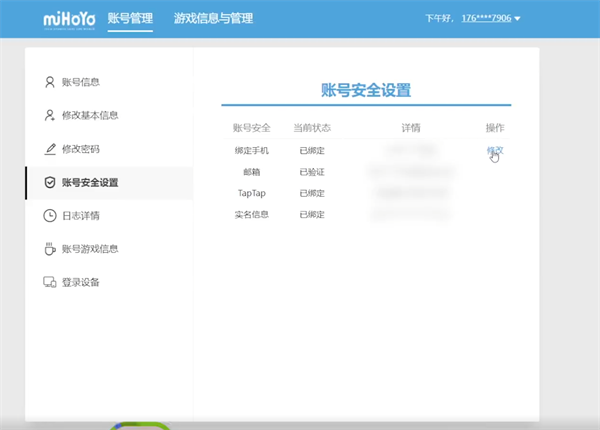Expand the account dropdown arrow in header
The image size is (600, 430).
pos(517,19)
